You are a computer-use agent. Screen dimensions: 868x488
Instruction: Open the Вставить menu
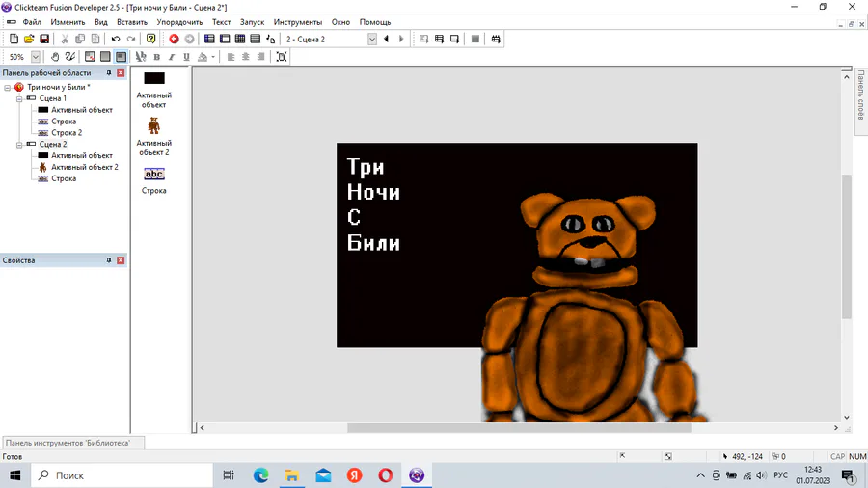(132, 22)
